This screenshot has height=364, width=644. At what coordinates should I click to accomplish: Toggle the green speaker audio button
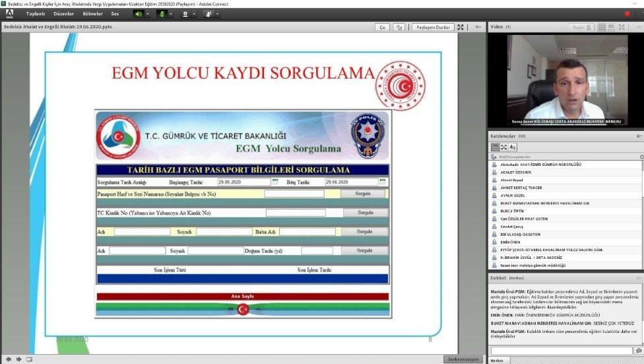(139, 13)
